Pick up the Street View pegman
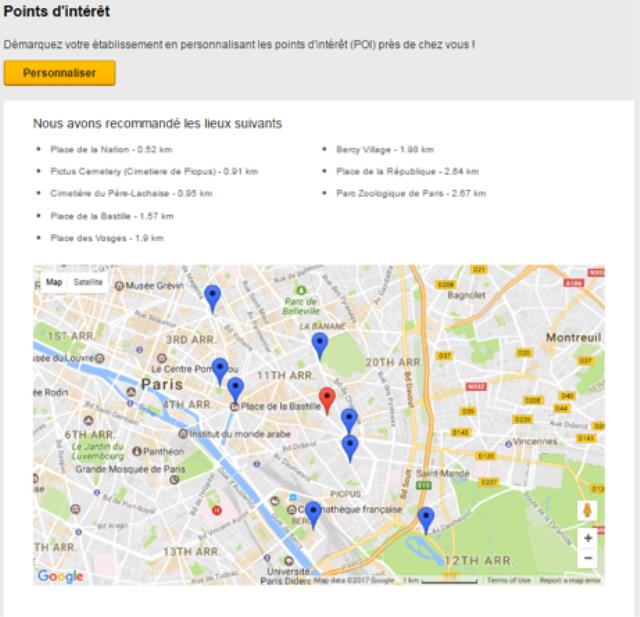The width and height of the screenshot is (640, 617). click(x=587, y=510)
